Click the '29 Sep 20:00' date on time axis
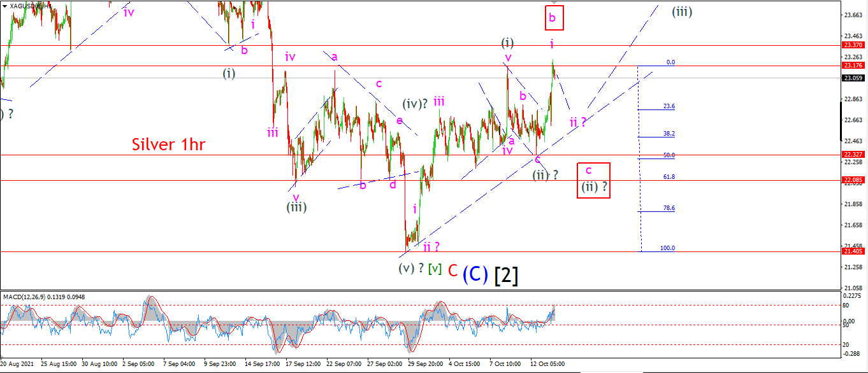Image resolution: width=868 pixels, height=373 pixels. tap(426, 364)
